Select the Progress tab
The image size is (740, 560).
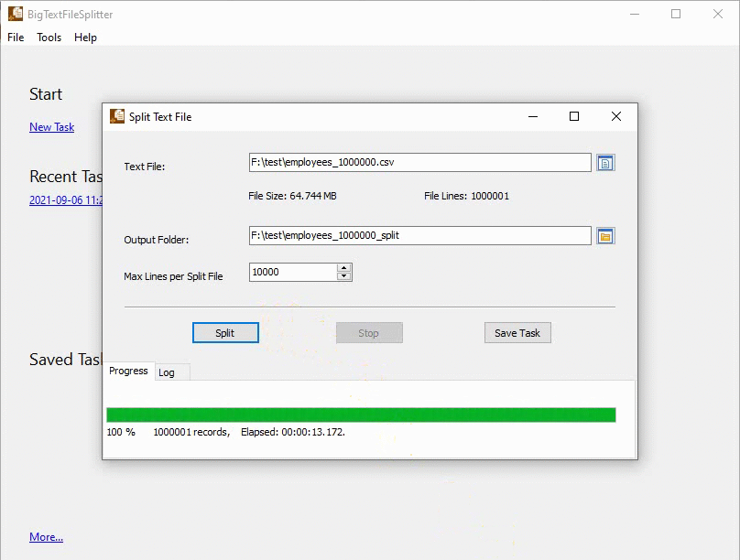128,371
